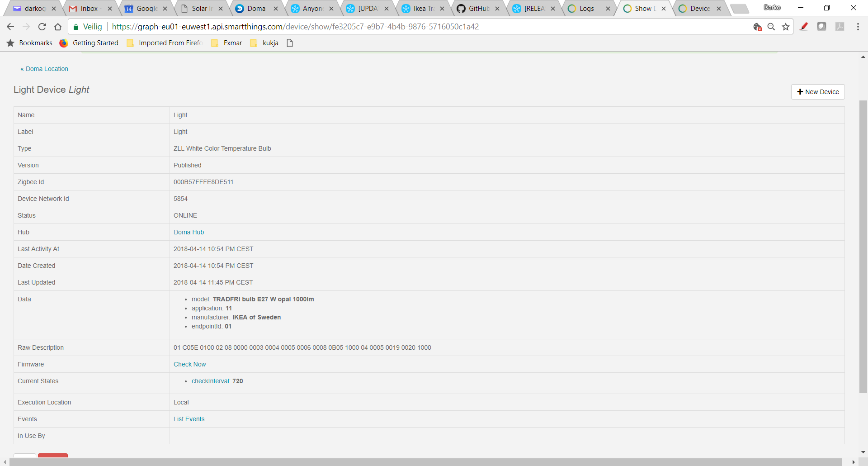Click the Zigbee Id value 000B57FFFE8DE511

pos(203,182)
